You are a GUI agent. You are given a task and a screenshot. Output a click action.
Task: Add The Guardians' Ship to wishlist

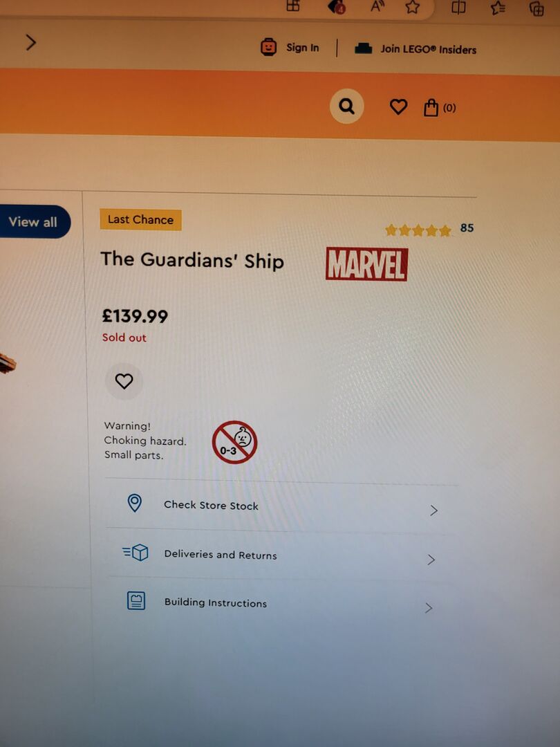[x=124, y=381]
